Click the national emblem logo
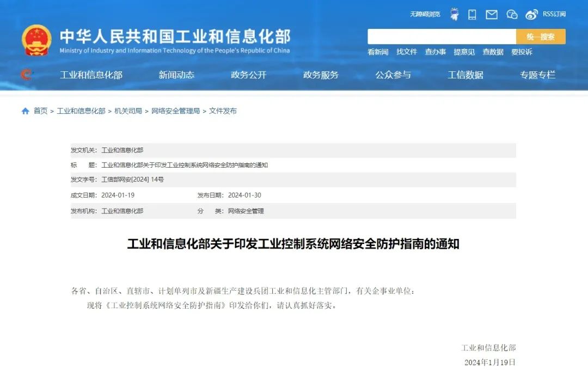 [x=36, y=40]
